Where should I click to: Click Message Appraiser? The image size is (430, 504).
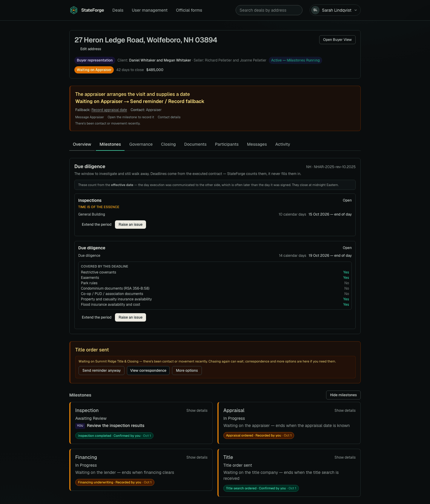(90, 117)
